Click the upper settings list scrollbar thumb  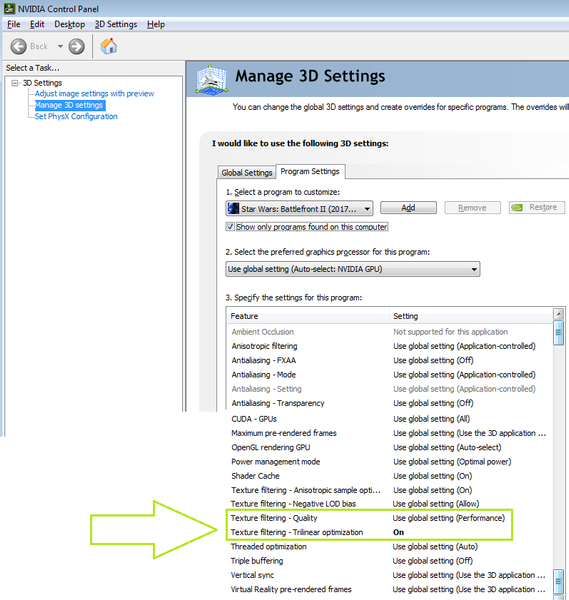pos(559,333)
